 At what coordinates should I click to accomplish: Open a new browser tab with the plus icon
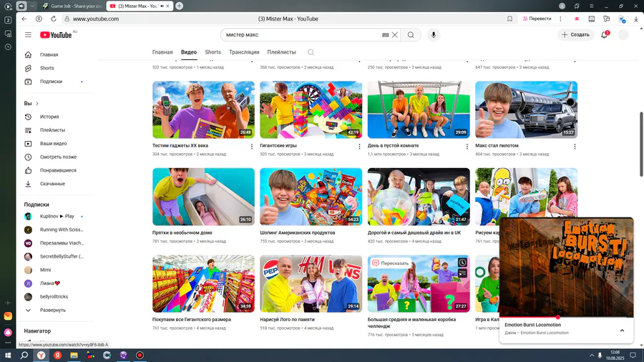(180, 6)
